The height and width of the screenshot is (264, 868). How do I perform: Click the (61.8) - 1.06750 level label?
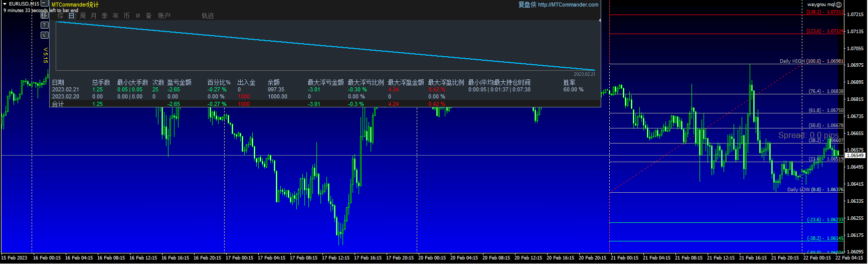pos(826,110)
